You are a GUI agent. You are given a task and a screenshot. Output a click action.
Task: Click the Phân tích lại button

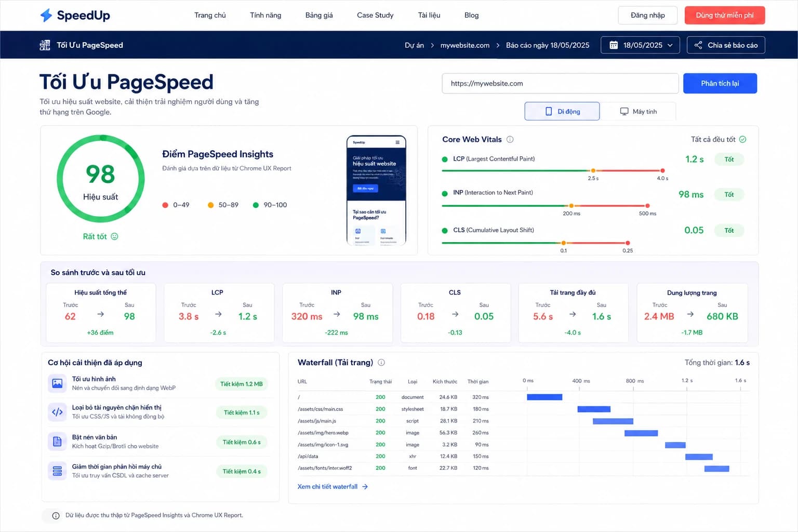coord(720,83)
